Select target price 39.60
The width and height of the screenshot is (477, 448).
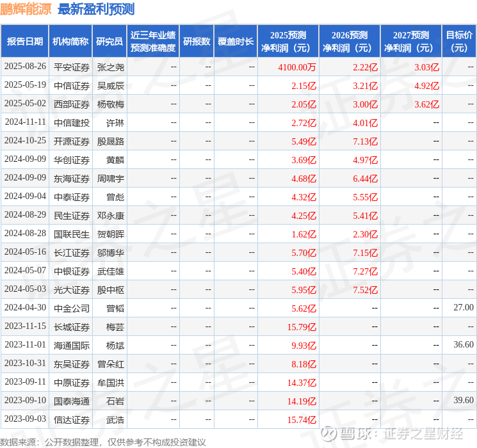coord(464,400)
